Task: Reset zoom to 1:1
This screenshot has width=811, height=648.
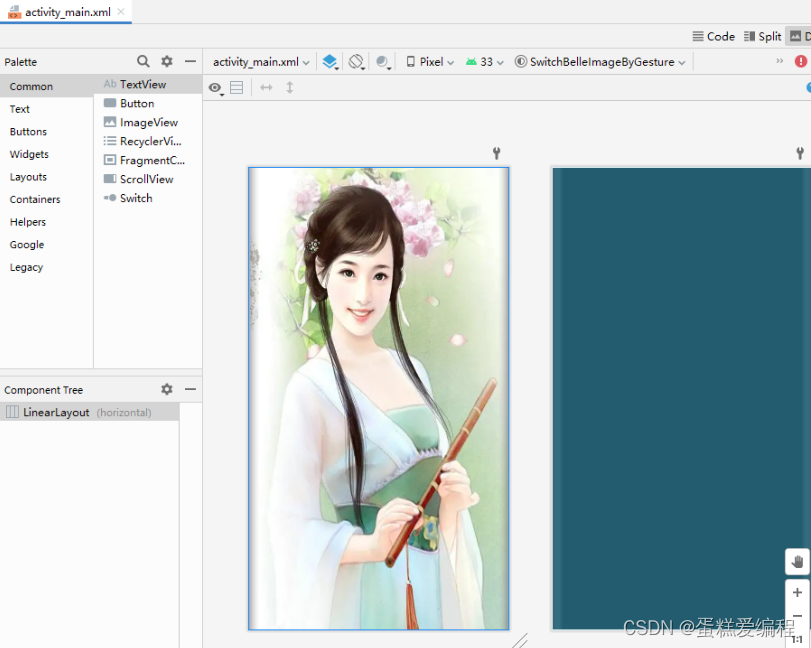Action: pos(797,640)
